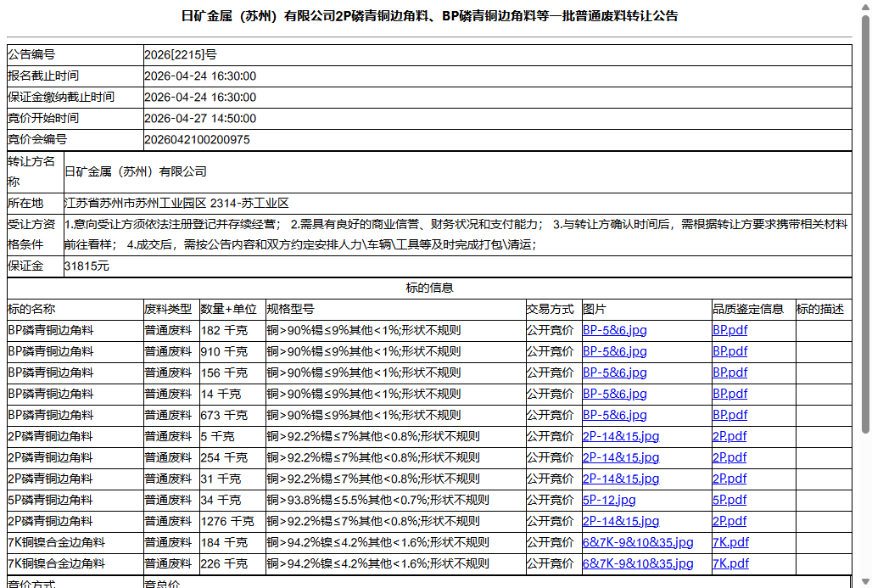
Task: Open BP.pdf link in 910 千克 row
Action: tap(729, 351)
